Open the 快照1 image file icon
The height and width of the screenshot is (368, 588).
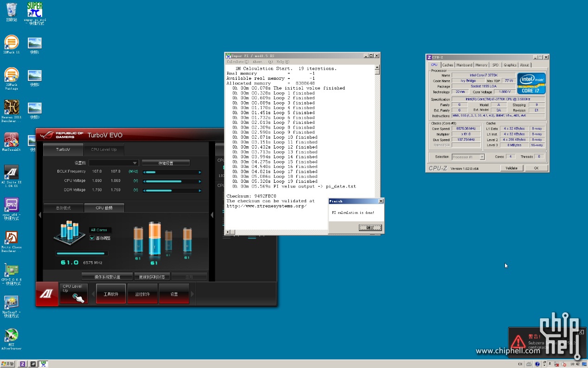pos(35,46)
